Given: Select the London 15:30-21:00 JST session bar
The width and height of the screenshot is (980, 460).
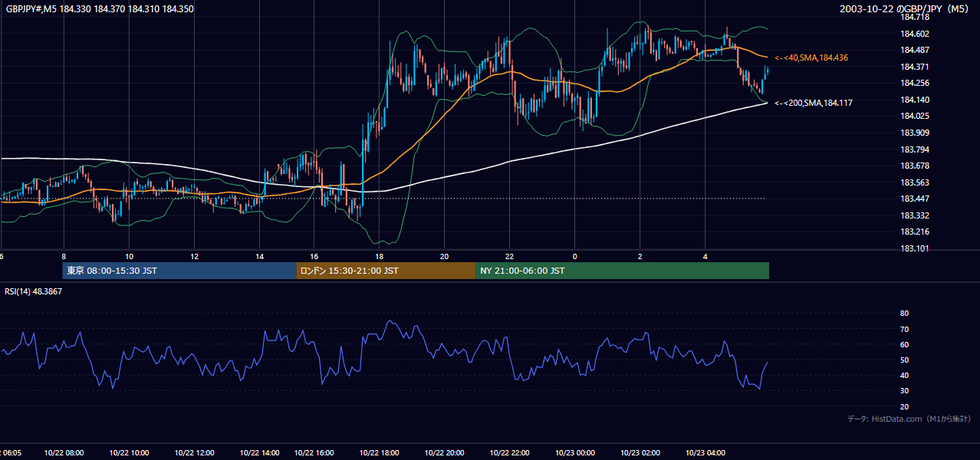Looking at the screenshot, I should click(x=386, y=271).
